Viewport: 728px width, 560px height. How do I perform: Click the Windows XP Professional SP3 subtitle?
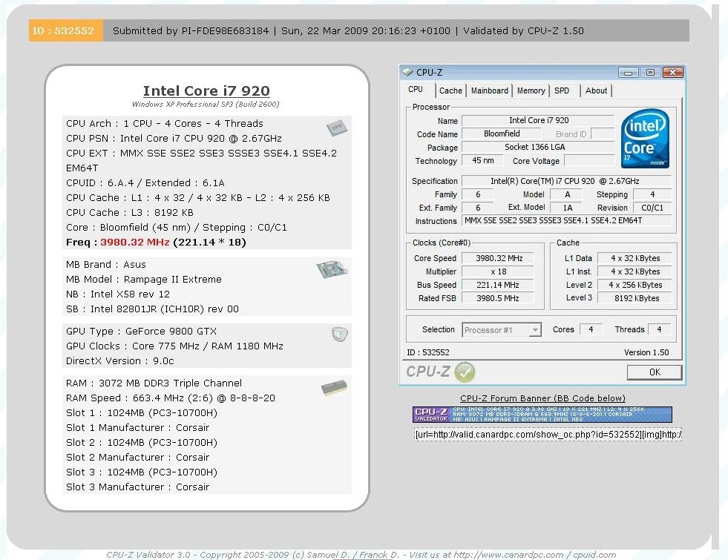tap(206, 104)
